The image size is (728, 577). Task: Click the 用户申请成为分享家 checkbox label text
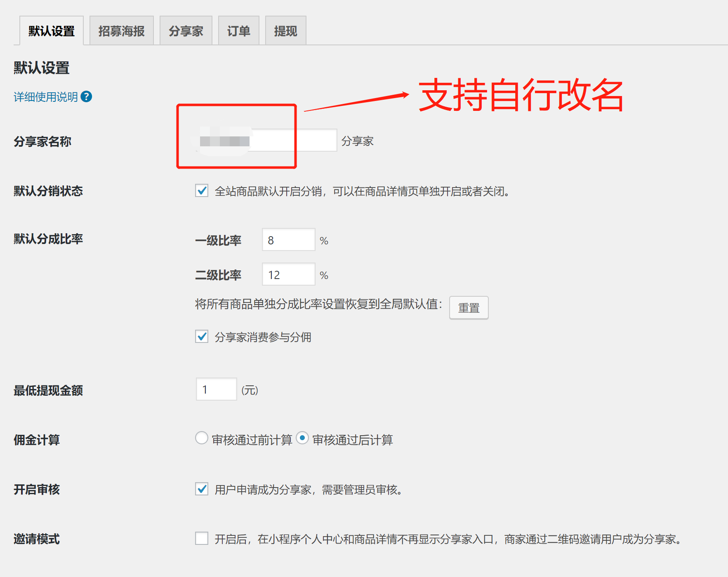pyautogui.click(x=308, y=490)
